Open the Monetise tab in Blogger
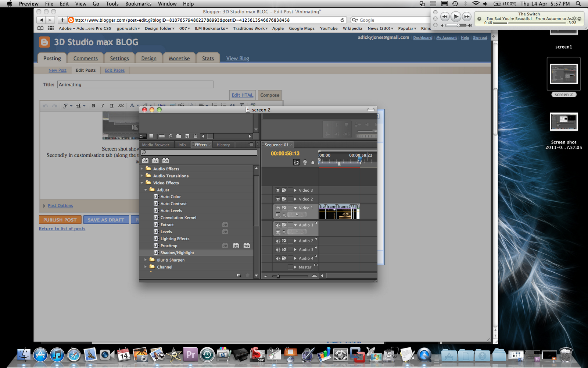This screenshot has height=368, width=588. tap(179, 58)
